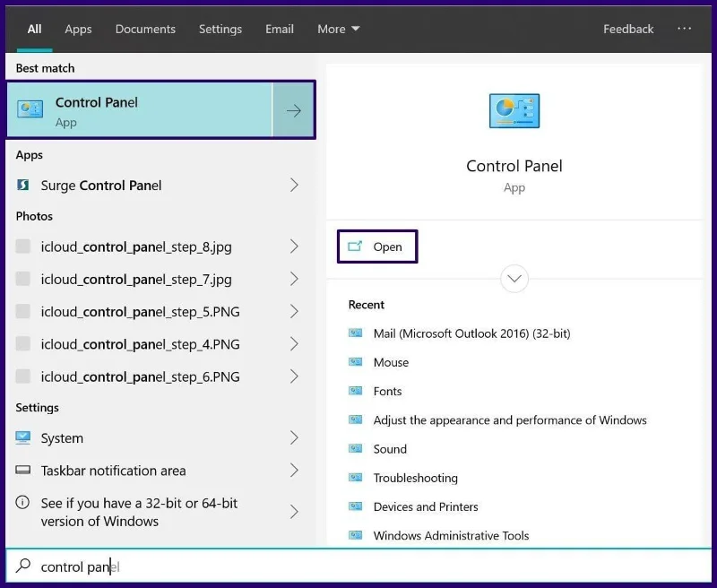Open Windows Administrative Tools recent item

point(451,535)
